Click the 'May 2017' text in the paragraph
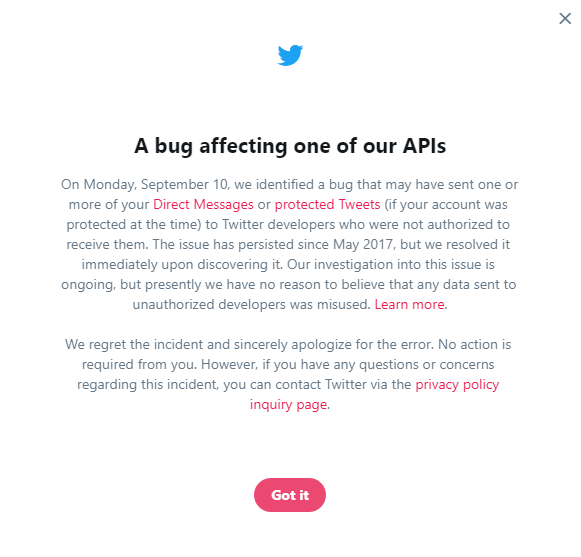 tap(362, 245)
